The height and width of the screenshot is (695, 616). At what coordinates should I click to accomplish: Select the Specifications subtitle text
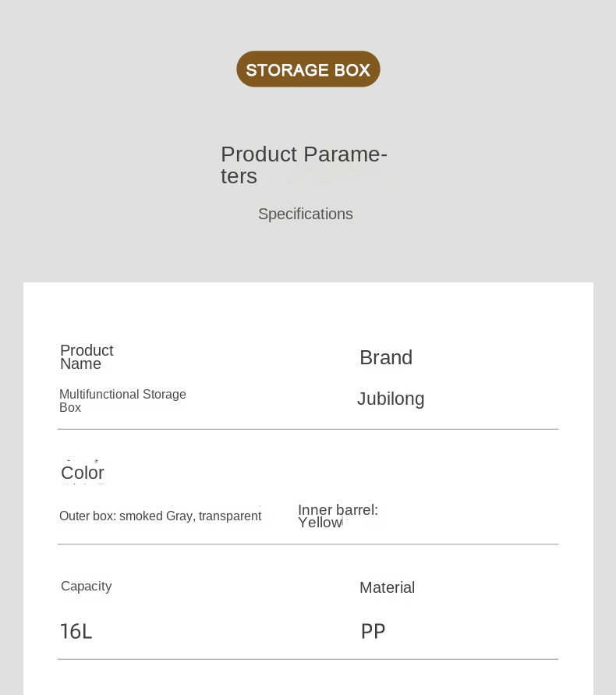tap(305, 214)
